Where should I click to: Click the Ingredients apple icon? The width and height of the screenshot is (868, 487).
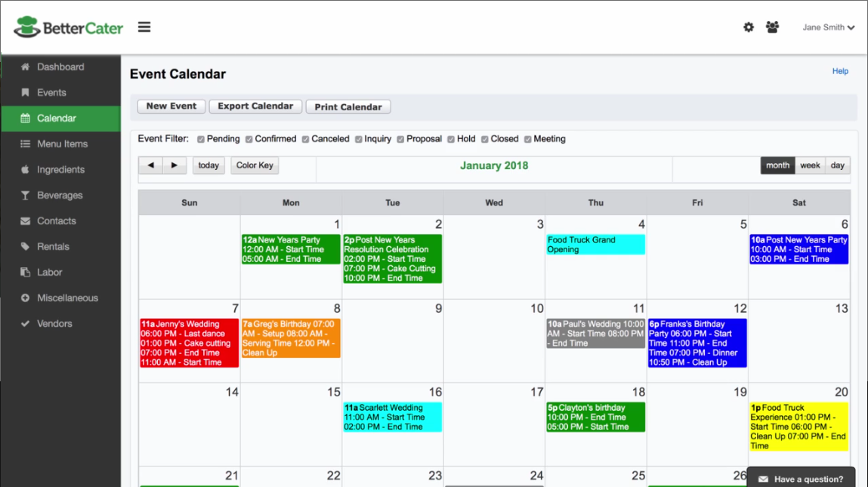click(x=25, y=169)
